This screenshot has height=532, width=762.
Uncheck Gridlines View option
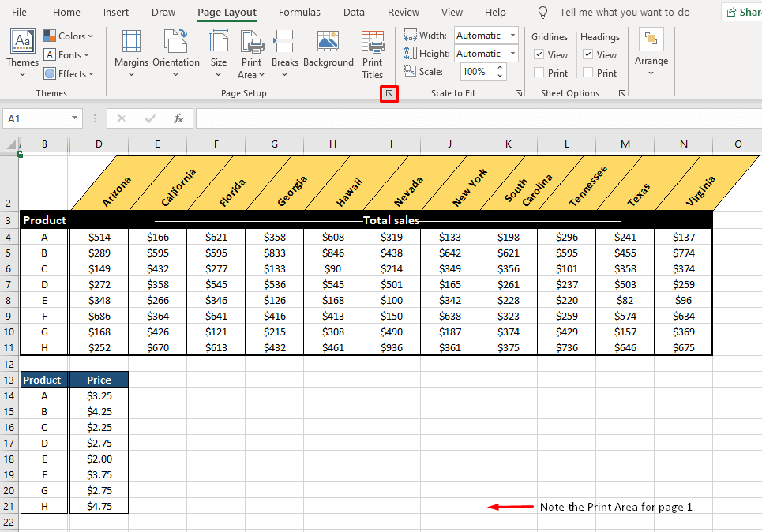(x=540, y=54)
